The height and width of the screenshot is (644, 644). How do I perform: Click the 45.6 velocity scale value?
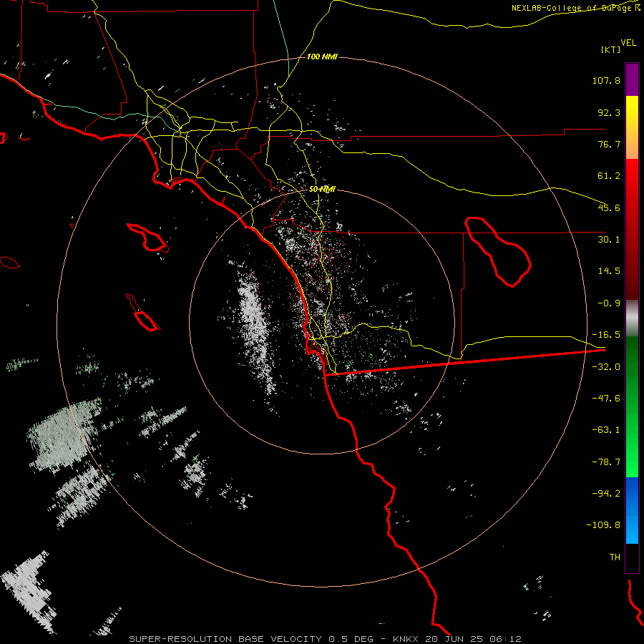[609, 208]
